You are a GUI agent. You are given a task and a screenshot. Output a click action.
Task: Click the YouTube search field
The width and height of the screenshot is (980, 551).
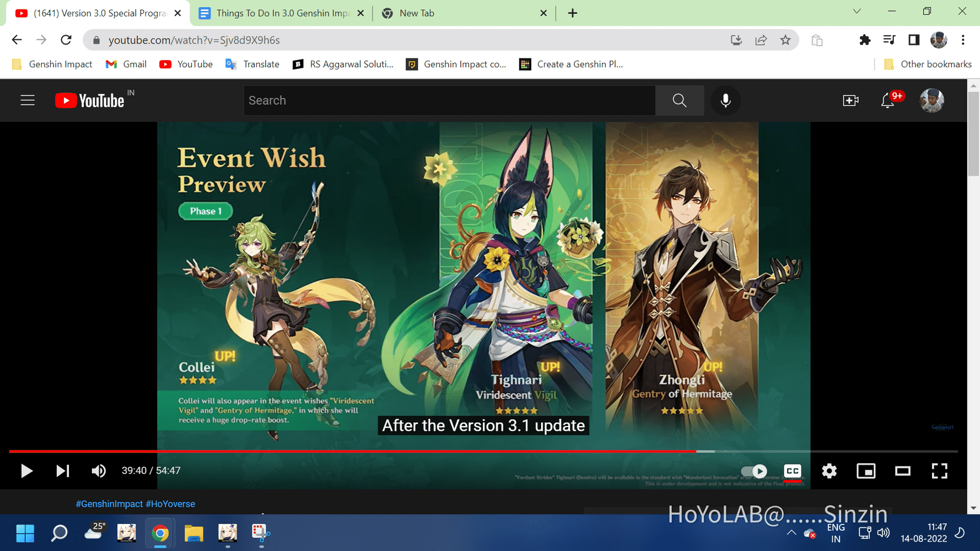point(449,100)
